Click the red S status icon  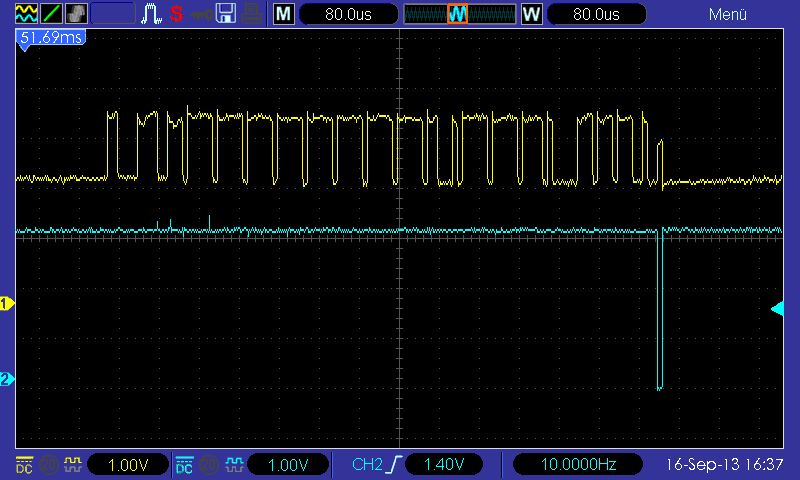176,14
